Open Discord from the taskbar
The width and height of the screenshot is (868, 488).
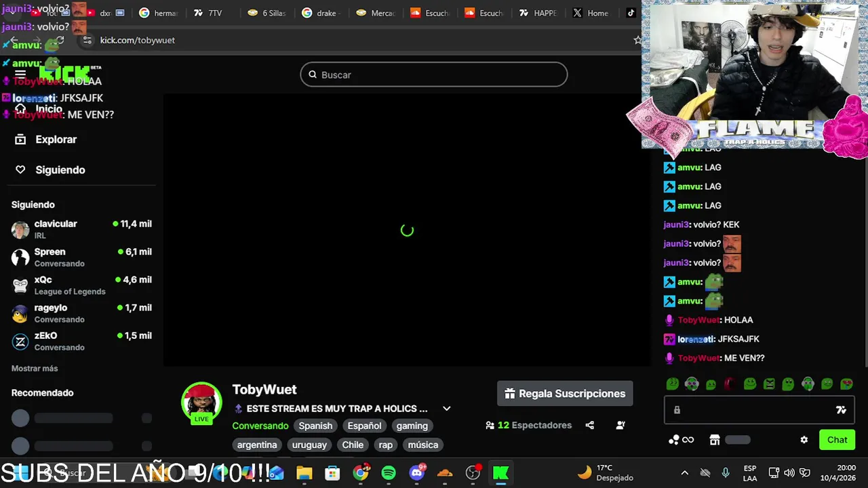pos(417,472)
